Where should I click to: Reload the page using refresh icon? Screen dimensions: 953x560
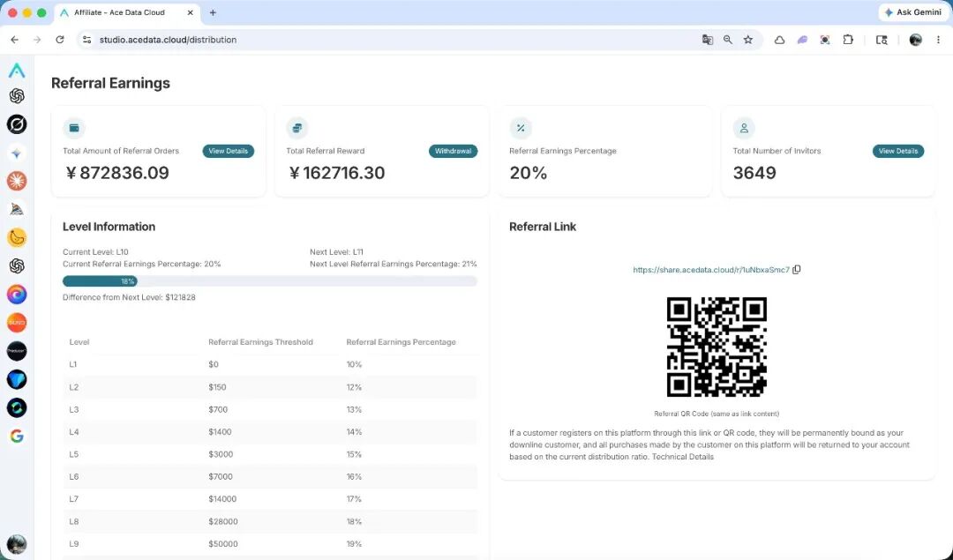point(60,40)
